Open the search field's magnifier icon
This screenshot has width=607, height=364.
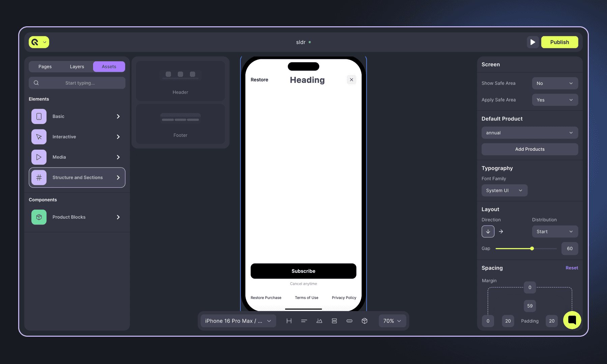(x=36, y=83)
